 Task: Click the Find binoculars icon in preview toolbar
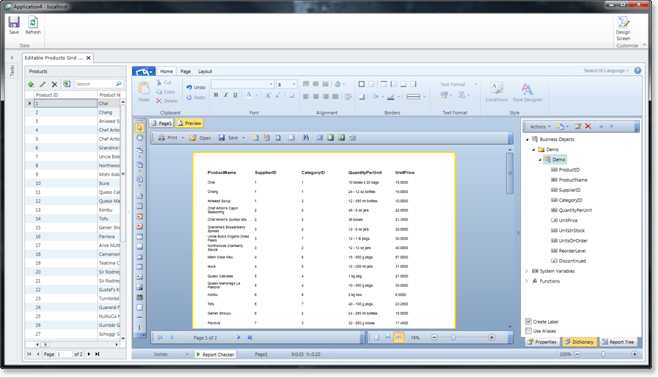point(306,138)
